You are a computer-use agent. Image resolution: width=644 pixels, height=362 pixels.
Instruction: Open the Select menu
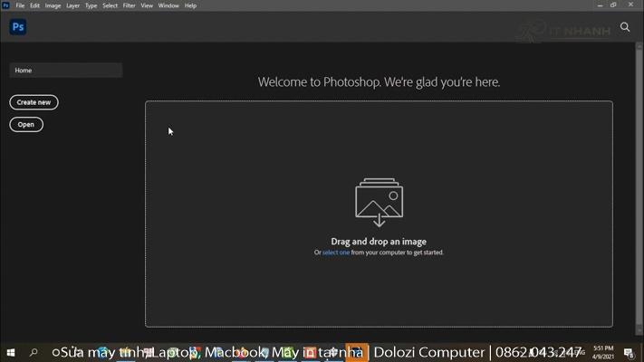tap(110, 5)
